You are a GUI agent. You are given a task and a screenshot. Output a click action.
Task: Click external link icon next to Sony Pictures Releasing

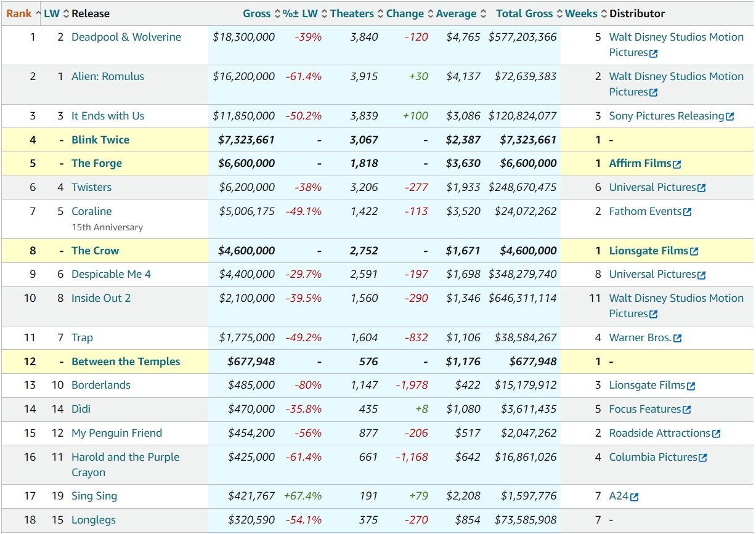tap(730, 116)
